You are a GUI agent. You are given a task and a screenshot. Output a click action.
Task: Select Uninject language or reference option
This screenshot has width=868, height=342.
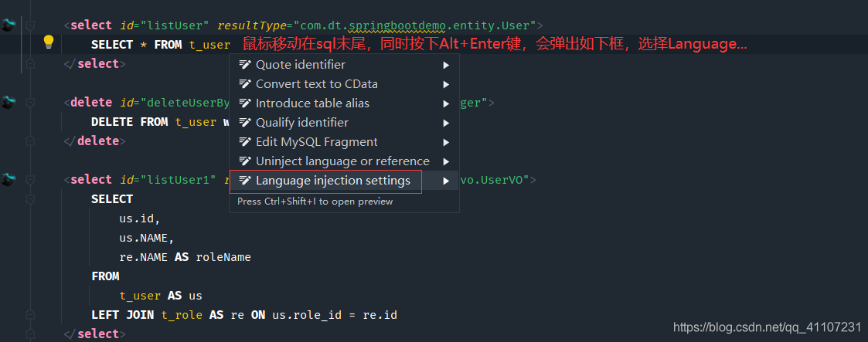point(342,161)
